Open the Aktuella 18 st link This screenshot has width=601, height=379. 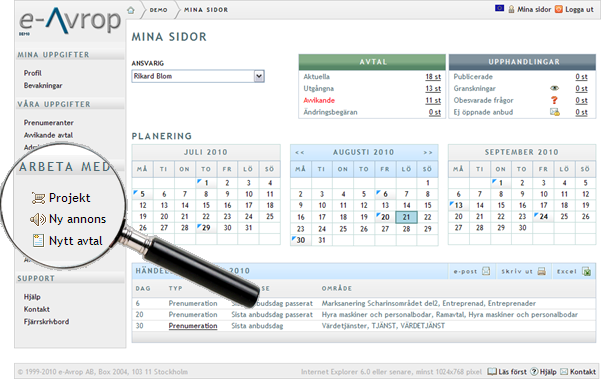click(x=433, y=77)
